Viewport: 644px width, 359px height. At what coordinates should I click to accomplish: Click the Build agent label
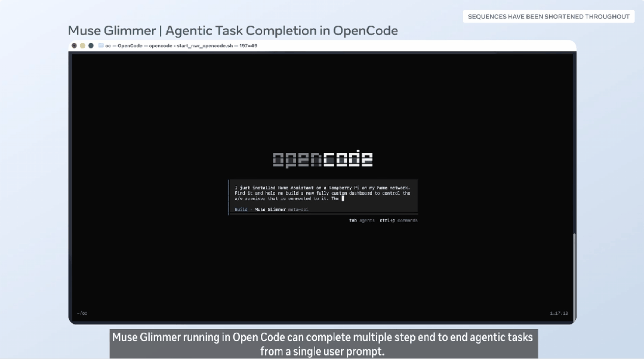click(x=241, y=209)
